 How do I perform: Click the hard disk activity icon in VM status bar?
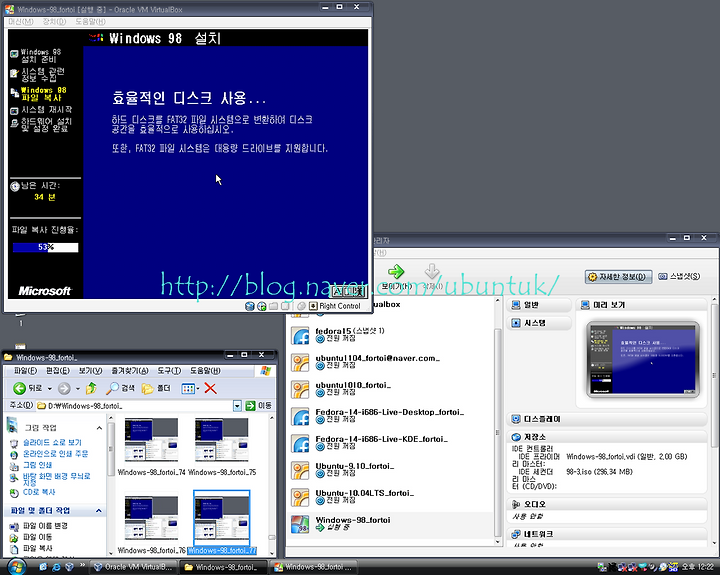coord(250,306)
